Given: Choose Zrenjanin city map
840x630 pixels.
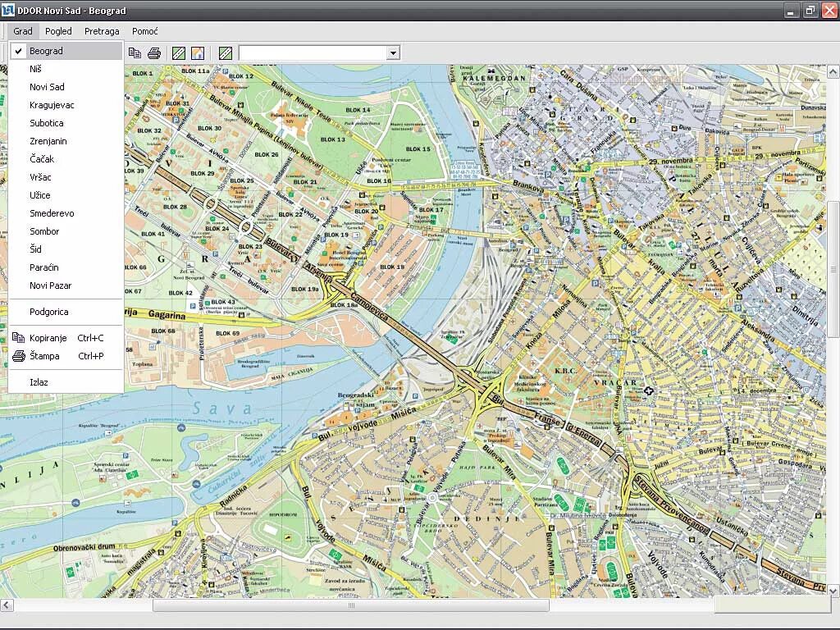Looking at the screenshot, I should pos(66,141).
